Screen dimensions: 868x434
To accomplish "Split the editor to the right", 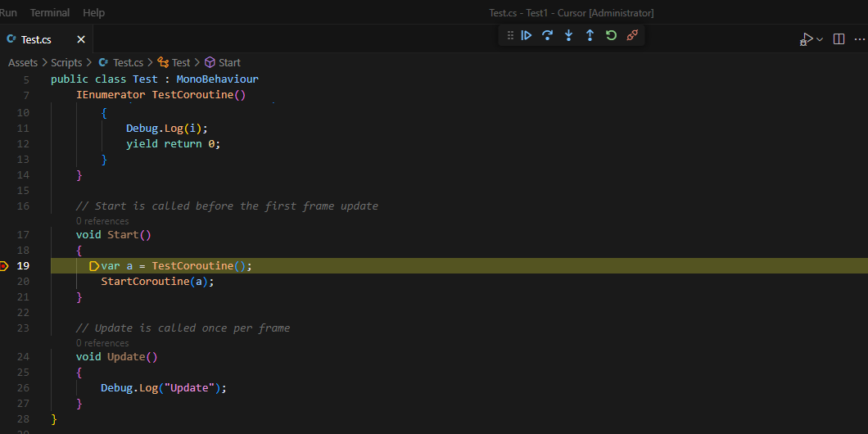I will (839, 39).
